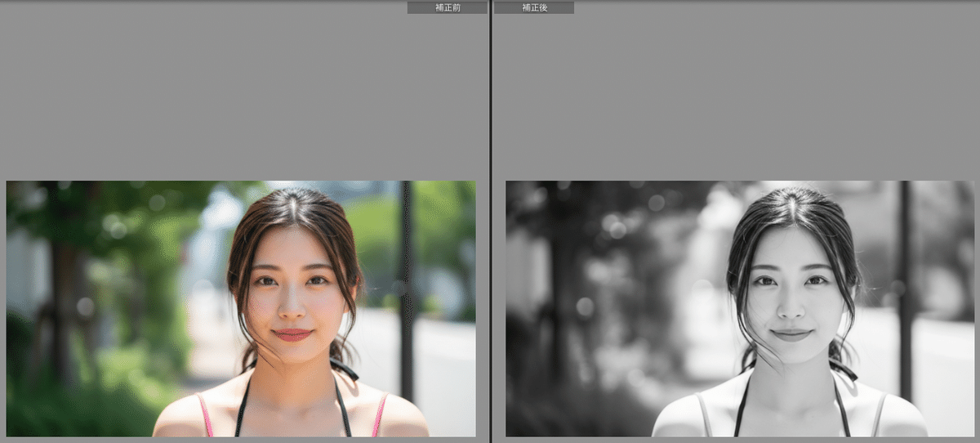This screenshot has height=443, width=980.
Task: Click the red lips in the before photo
Action: coord(292,334)
